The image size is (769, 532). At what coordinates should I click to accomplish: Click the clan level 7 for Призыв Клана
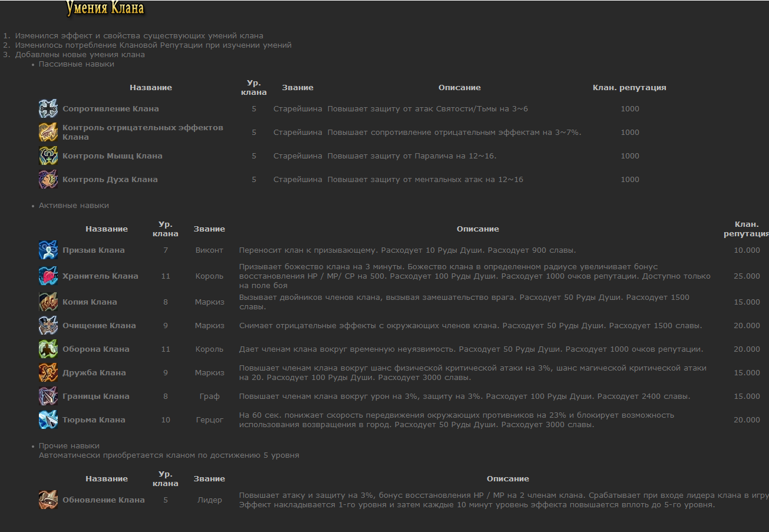[x=166, y=250]
